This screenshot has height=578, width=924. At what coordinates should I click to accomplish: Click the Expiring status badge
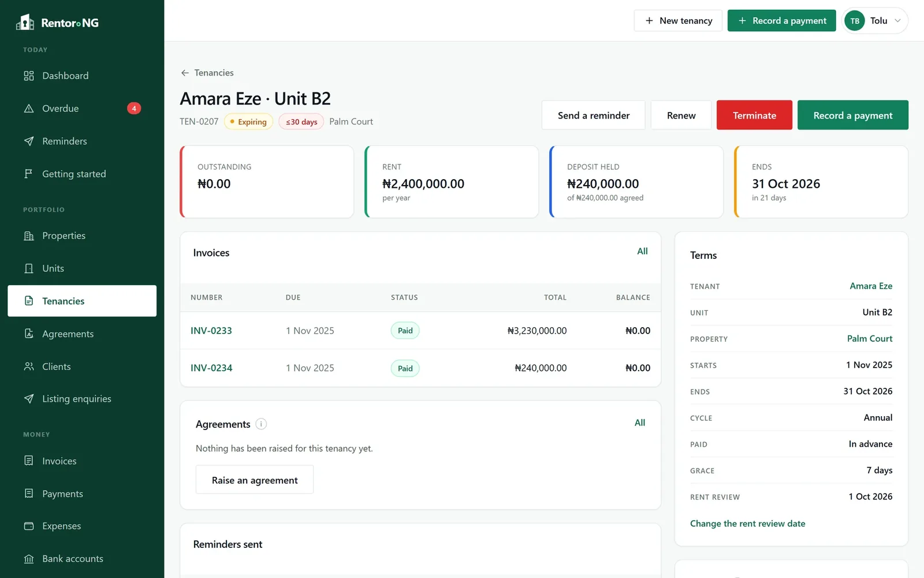pos(248,121)
